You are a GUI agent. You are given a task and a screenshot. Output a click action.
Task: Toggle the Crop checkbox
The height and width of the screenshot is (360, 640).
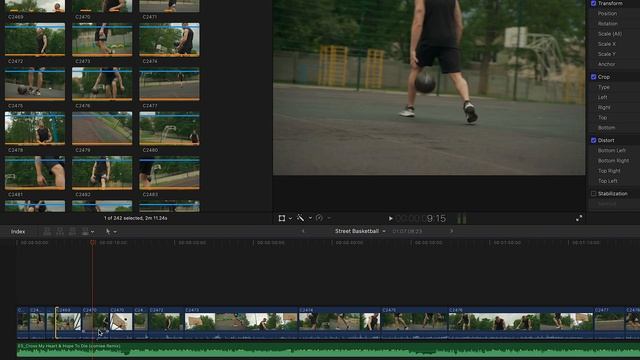[593, 77]
